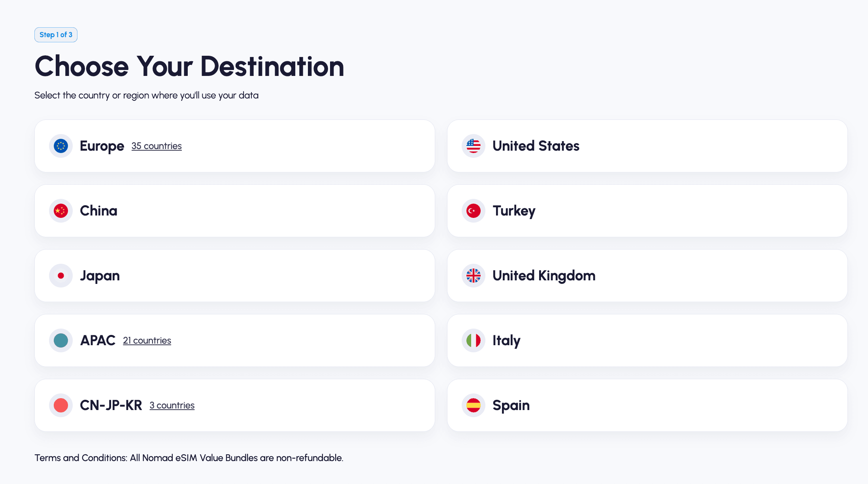The width and height of the screenshot is (868, 484).
Task: Click the United States flag icon
Action: point(474,146)
